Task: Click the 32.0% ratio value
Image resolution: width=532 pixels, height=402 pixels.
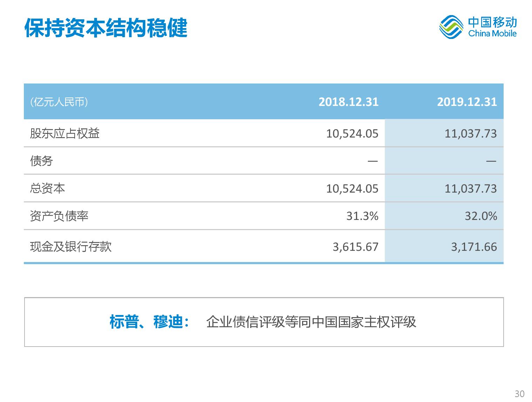Action: [481, 216]
